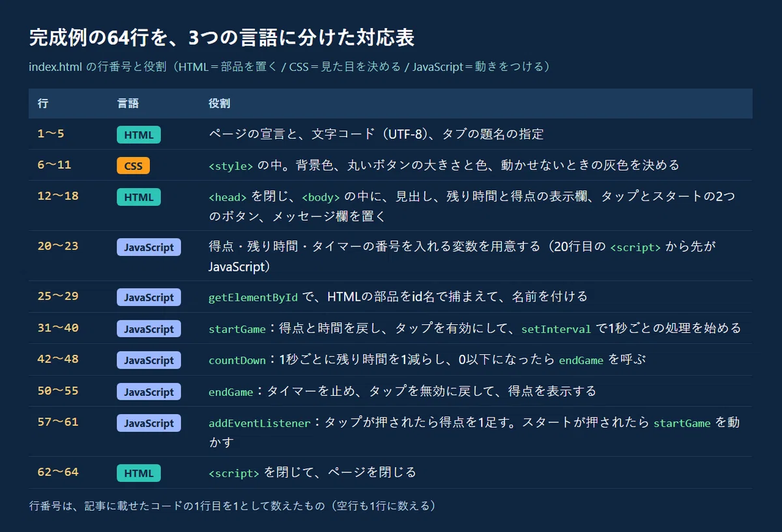This screenshot has height=532, width=782.
Task: Select the line range "57〜61"
Action: click(58, 422)
